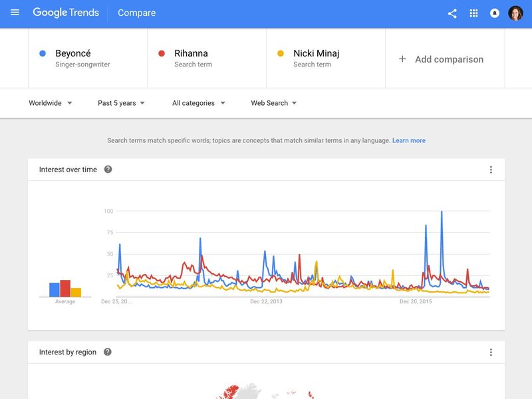The width and height of the screenshot is (532, 399).
Task: Click the share icon in header
Action: tap(452, 13)
